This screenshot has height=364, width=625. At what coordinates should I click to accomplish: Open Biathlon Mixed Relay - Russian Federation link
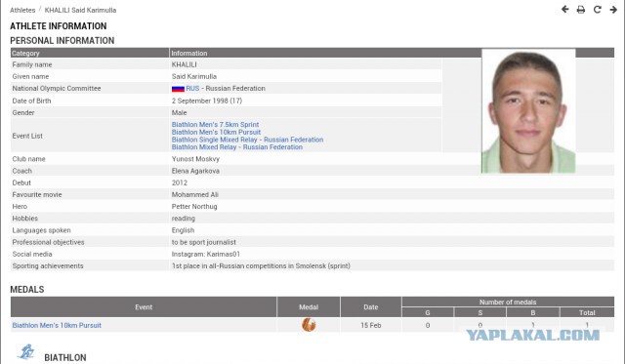click(x=237, y=147)
